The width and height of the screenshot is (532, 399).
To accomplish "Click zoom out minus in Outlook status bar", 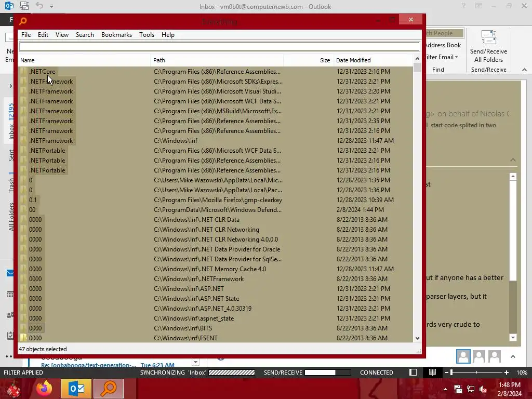I will (x=446, y=373).
